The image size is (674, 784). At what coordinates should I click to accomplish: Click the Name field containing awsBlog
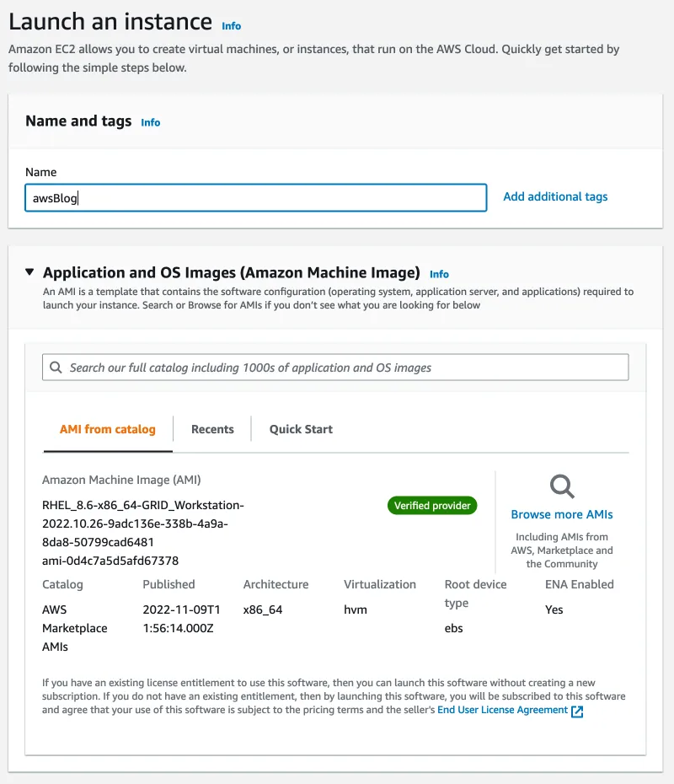255,198
